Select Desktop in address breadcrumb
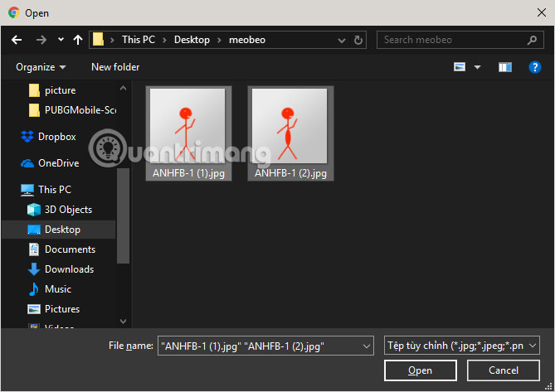The image size is (555, 392). pos(192,40)
